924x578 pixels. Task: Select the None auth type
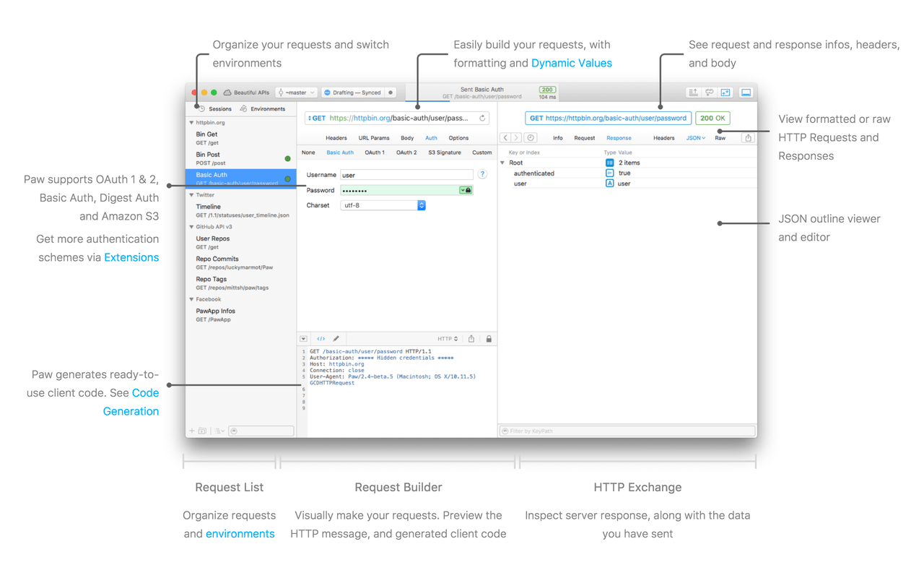point(308,152)
